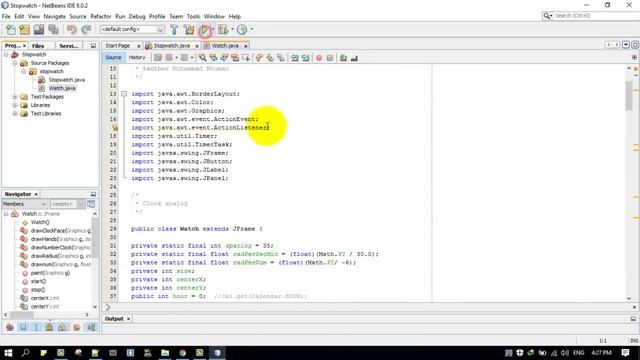Click the Toggle Bookmark editor icon
The image size is (640, 360).
click(x=280, y=58)
